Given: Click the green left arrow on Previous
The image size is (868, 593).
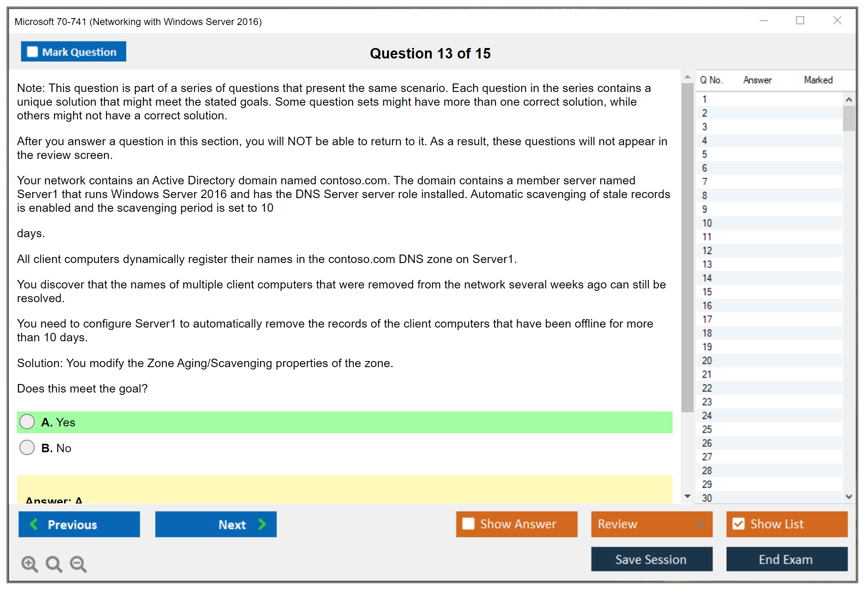Looking at the screenshot, I should coord(34,524).
